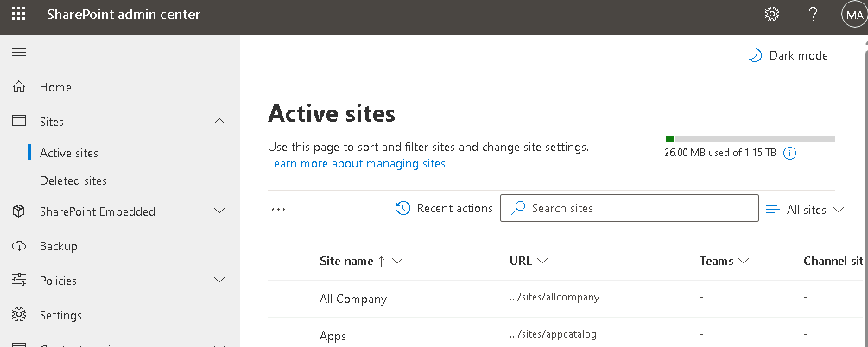The height and width of the screenshot is (347, 868).
Task: Open the Teams column dropdown
Action: [744, 262]
